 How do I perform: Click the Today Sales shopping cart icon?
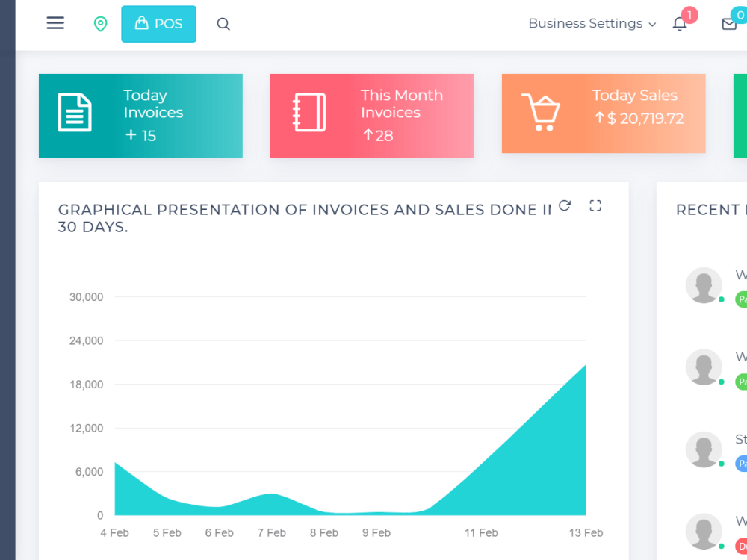(x=541, y=113)
